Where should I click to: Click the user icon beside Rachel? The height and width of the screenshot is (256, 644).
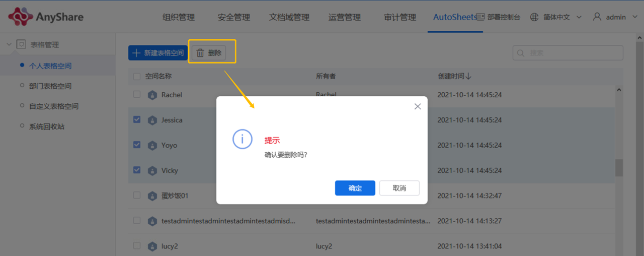(x=152, y=95)
